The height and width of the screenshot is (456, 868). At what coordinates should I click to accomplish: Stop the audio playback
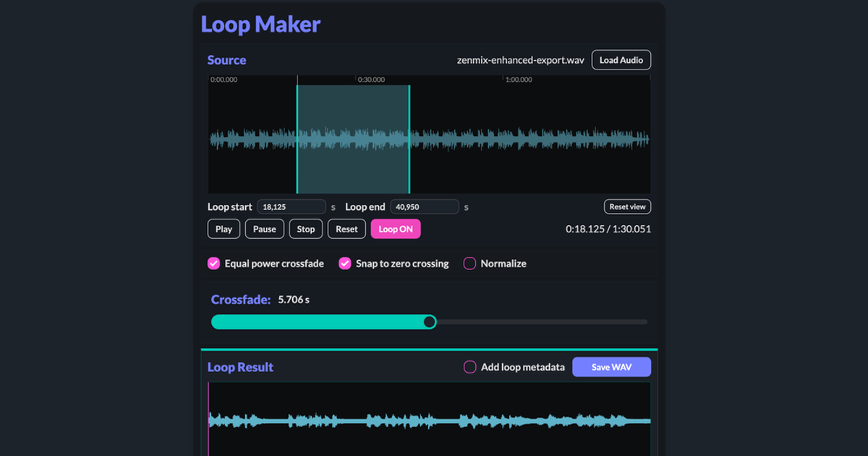point(306,229)
